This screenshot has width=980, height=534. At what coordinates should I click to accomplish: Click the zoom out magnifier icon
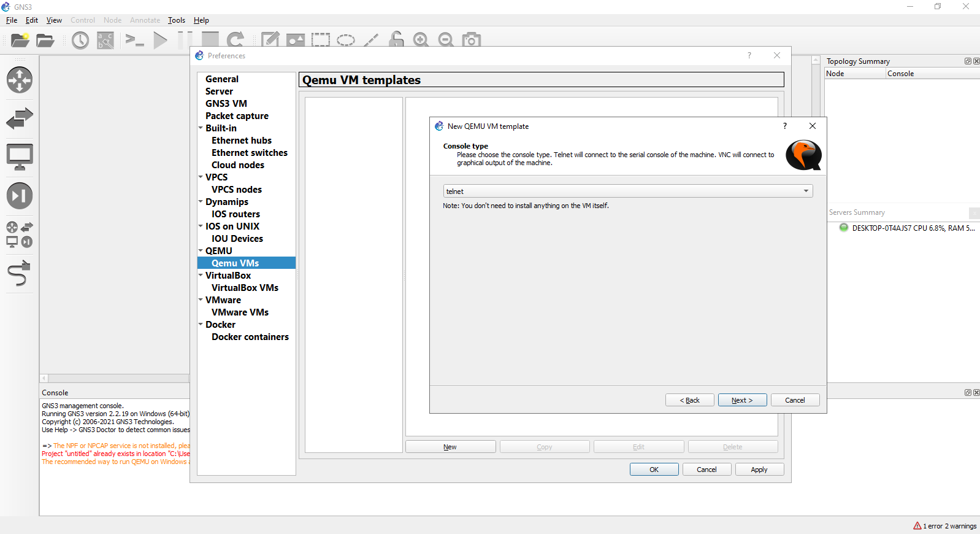pos(446,40)
